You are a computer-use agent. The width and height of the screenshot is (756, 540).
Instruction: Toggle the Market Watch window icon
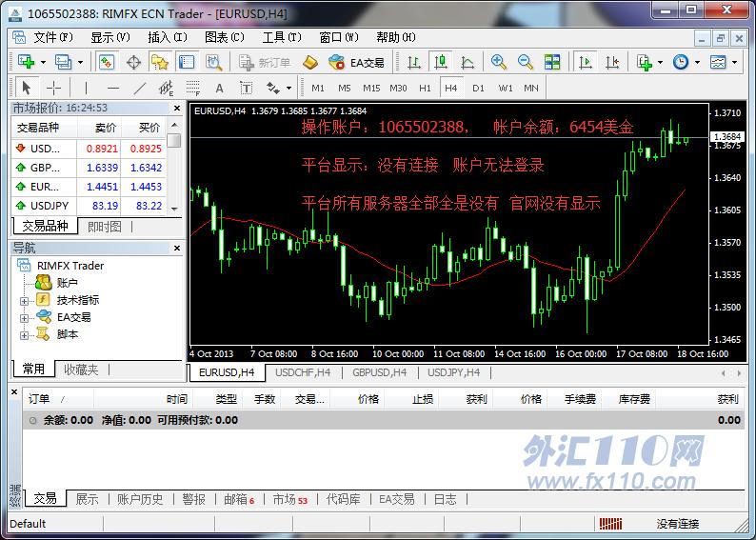coord(107,62)
